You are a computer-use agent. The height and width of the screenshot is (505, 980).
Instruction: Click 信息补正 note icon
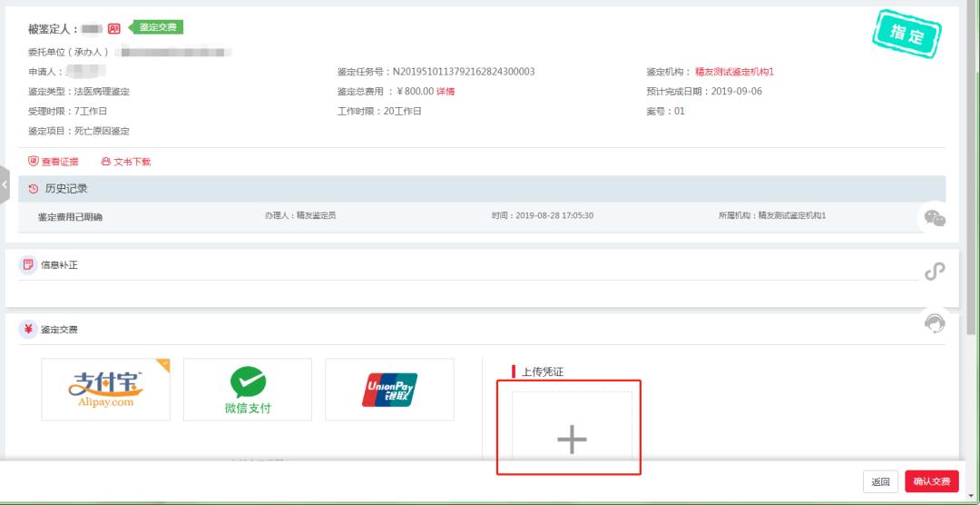pos(28,264)
